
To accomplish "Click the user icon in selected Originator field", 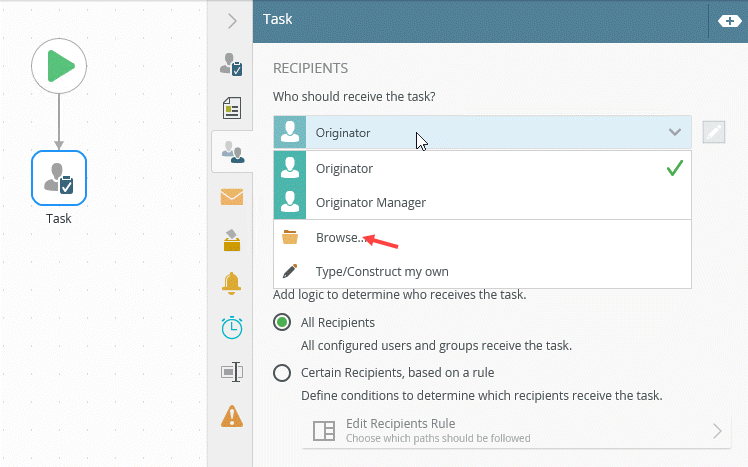I will (x=290, y=132).
